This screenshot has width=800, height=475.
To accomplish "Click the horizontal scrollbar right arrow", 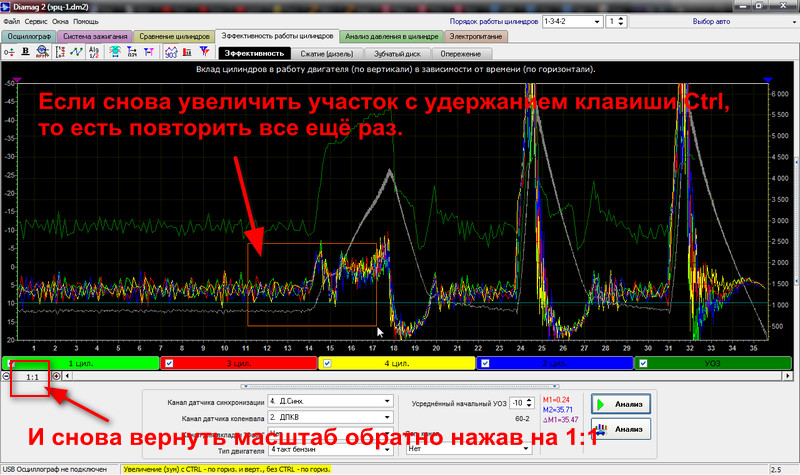I will click(787, 376).
